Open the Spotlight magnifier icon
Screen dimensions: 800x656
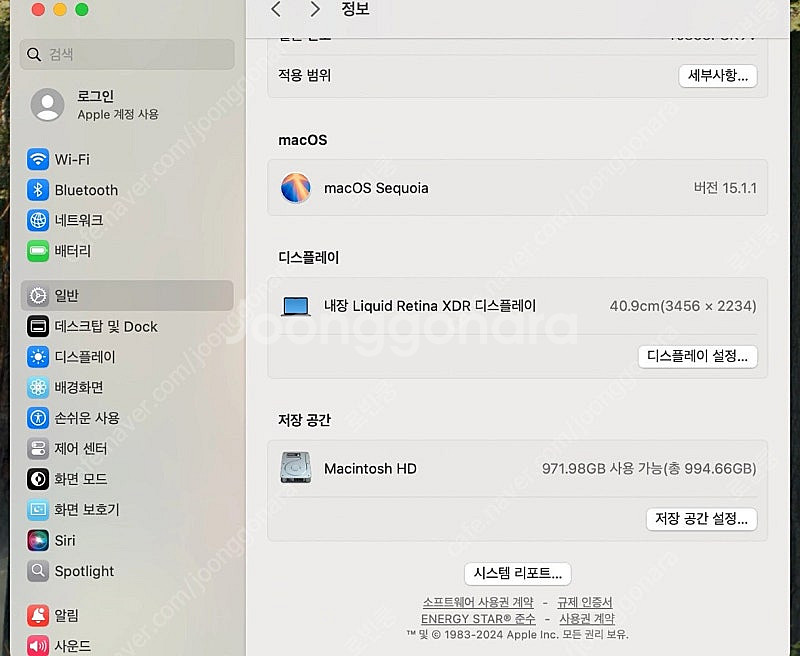pyautogui.click(x=38, y=571)
